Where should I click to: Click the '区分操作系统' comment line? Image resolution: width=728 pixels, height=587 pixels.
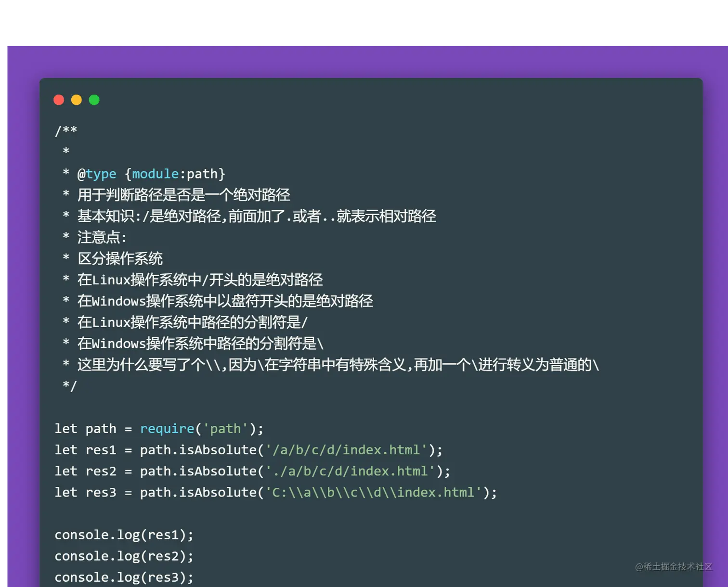(x=113, y=258)
